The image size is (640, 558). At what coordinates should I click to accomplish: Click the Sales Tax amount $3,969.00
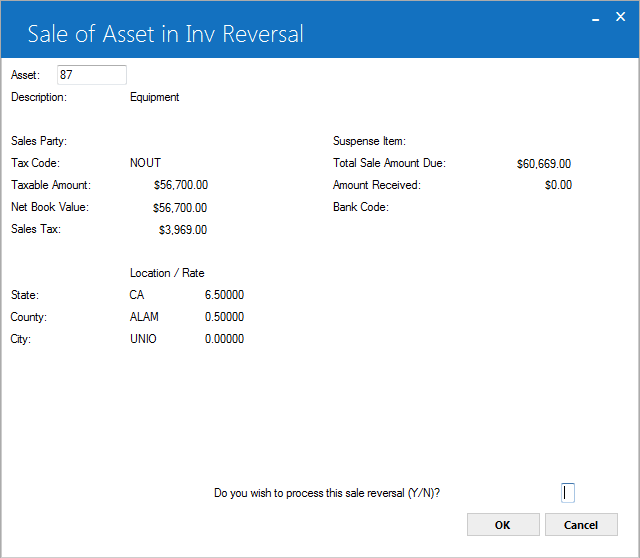pyautogui.click(x=182, y=230)
